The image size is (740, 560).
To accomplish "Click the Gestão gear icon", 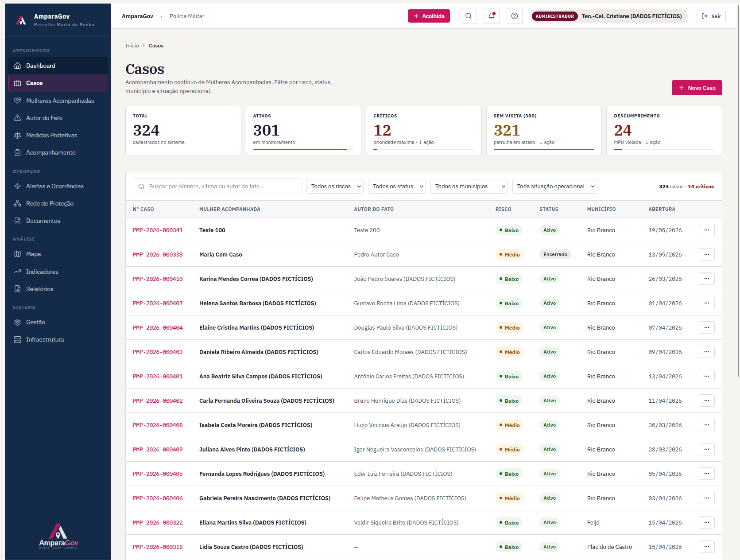I will [18, 322].
